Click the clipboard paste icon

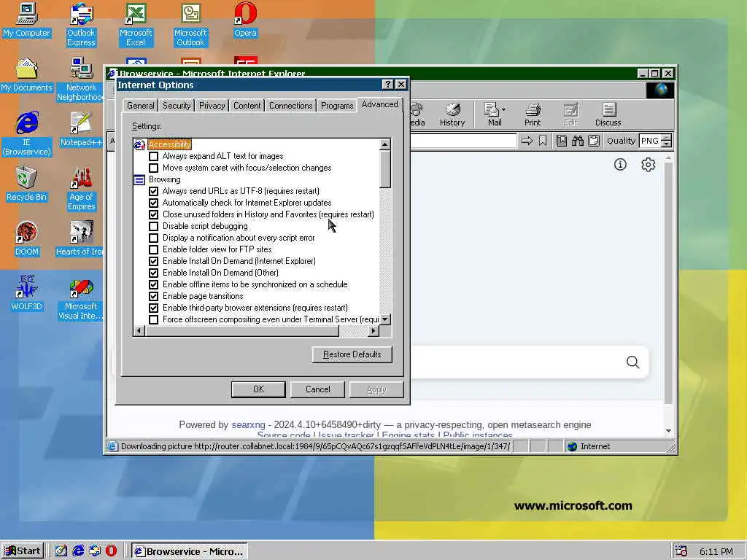(x=594, y=141)
